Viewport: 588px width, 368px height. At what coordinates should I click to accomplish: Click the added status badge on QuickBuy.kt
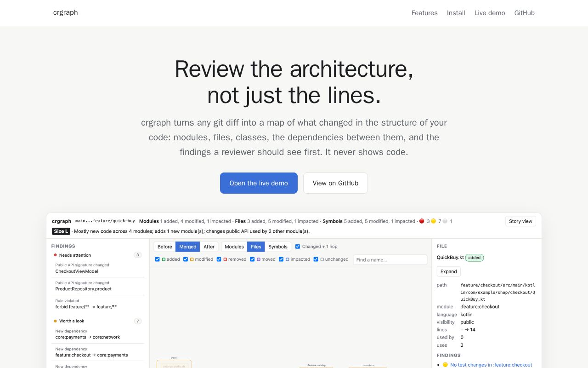tap(475, 258)
